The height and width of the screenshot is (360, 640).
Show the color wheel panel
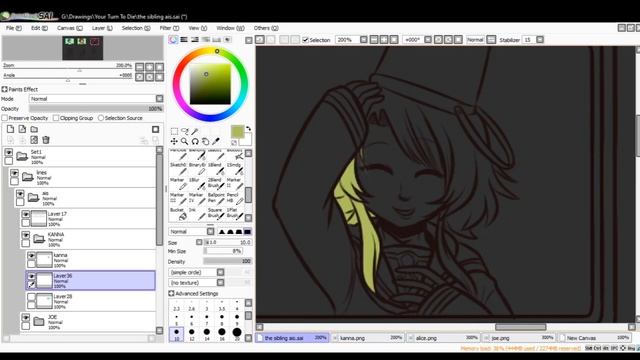173,40
